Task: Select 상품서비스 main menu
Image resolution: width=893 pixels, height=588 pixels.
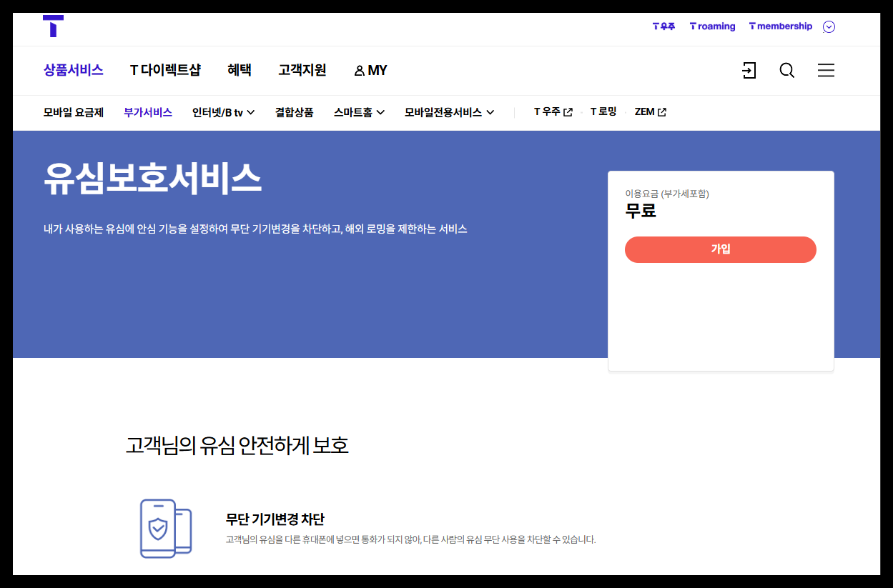Action: tap(74, 70)
